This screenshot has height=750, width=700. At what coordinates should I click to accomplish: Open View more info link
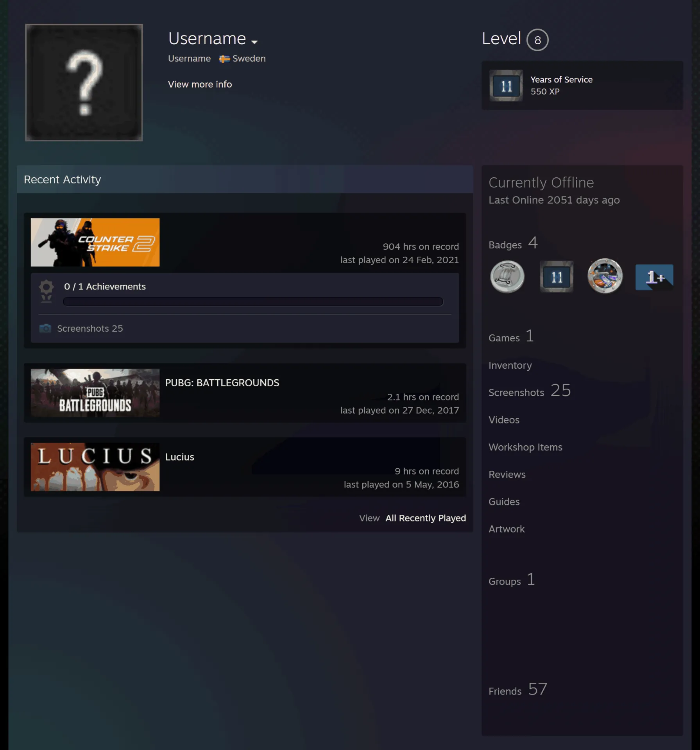[x=200, y=84]
